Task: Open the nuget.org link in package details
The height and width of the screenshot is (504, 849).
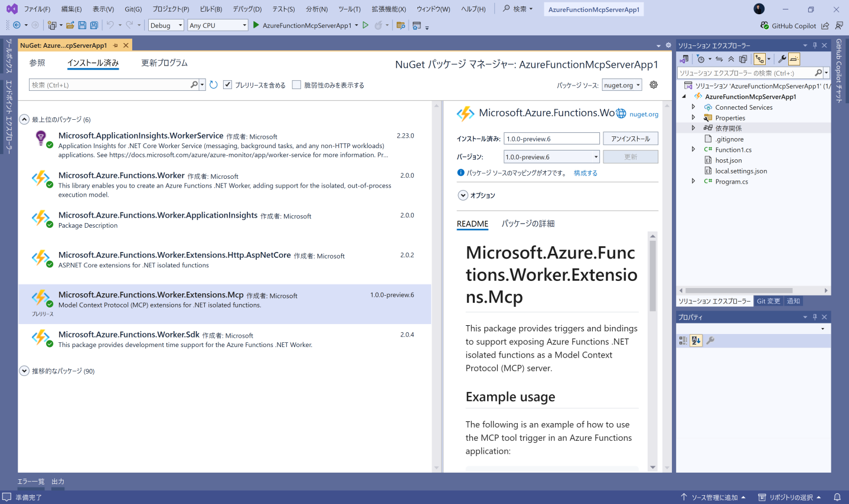Action: coord(644,114)
